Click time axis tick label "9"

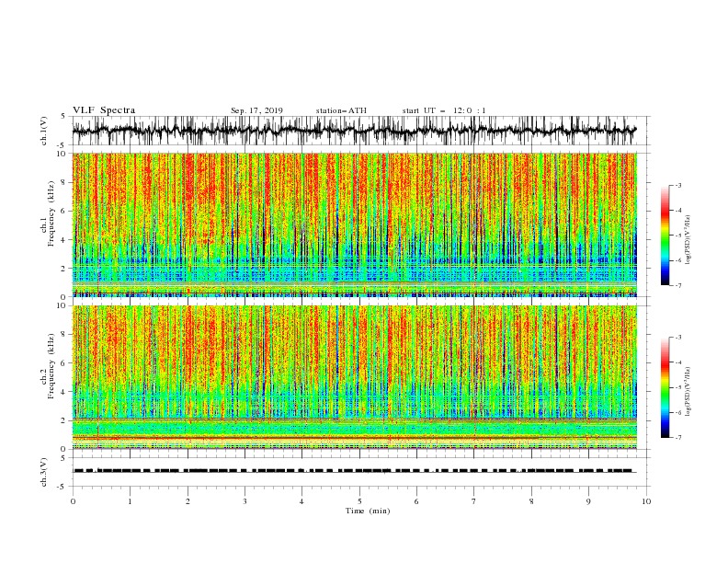click(588, 501)
